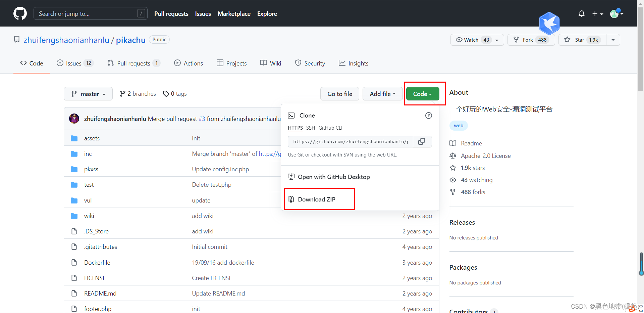This screenshot has height=313, width=644.
Task: Focus the Search or jump to field
Action: coord(91,13)
